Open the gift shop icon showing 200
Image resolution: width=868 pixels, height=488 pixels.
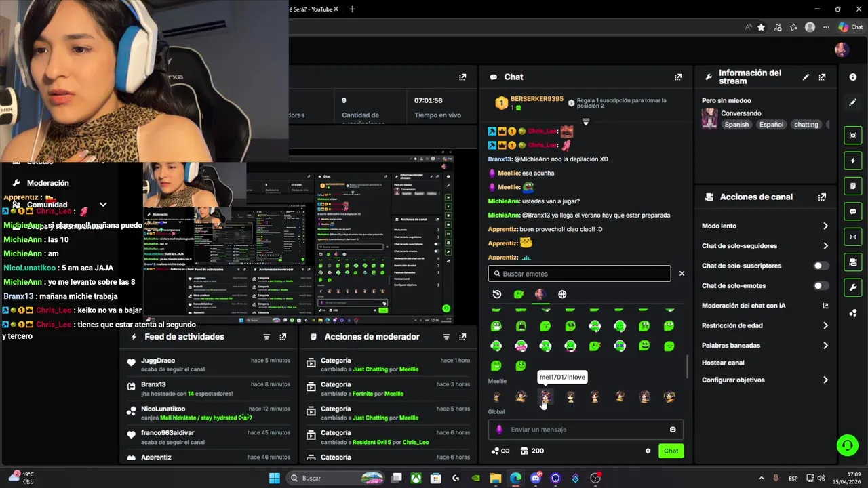pyautogui.click(x=532, y=451)
